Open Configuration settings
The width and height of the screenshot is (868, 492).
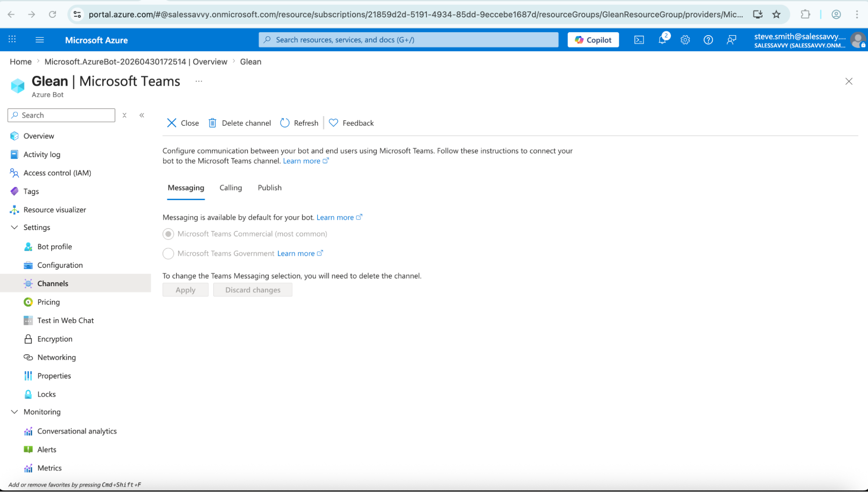click(x=60, y=265)
